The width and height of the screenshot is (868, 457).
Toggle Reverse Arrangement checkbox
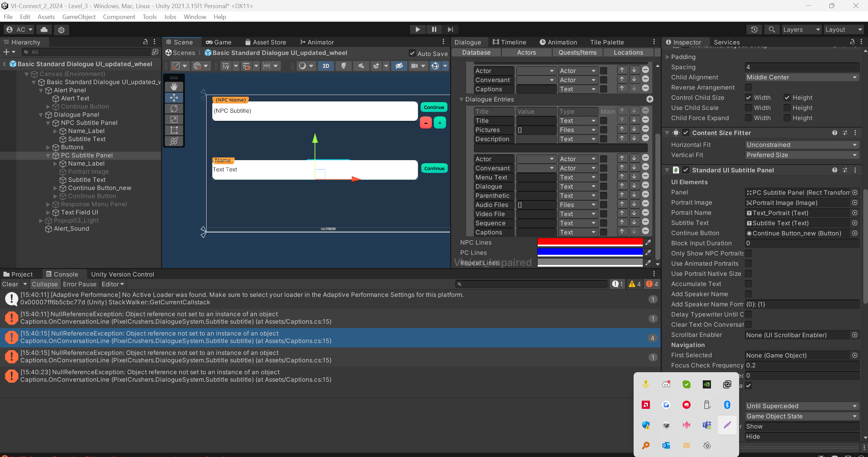(748, 88)
